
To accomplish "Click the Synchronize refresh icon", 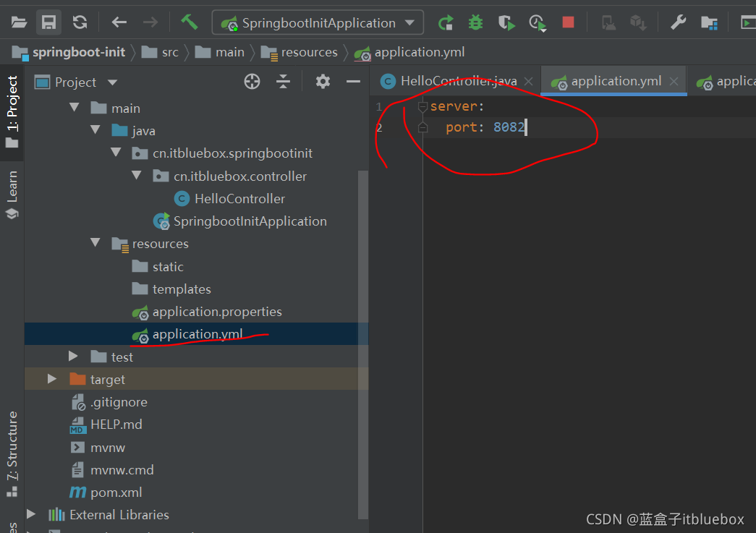I will coord(80,22).
